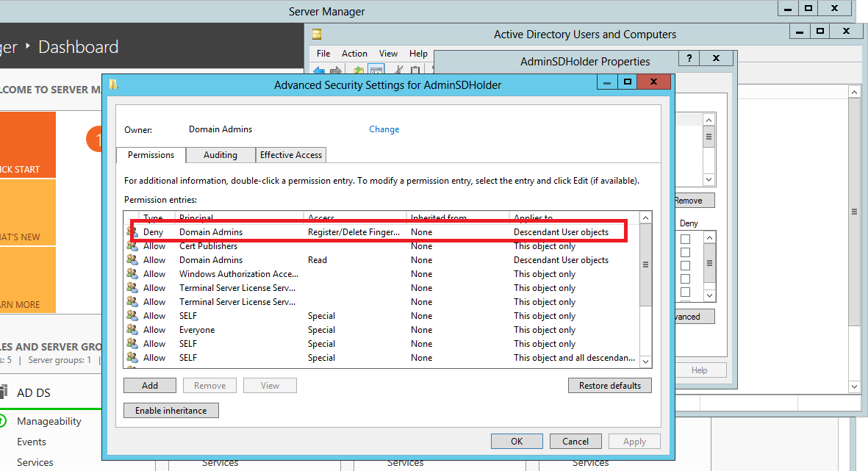The height and width of the screenshot is (471, 868).
Task: Click the Manageability green status icon
Action: 3,421
